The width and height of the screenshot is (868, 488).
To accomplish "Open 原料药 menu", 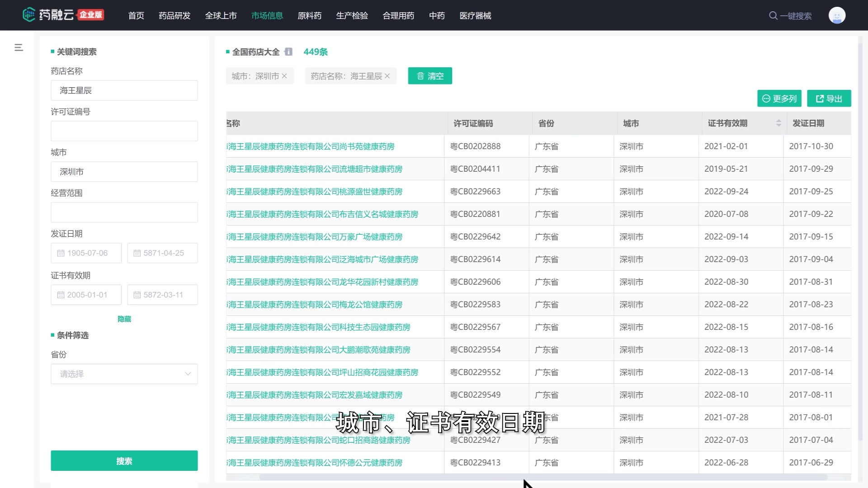I will [310, 16].
